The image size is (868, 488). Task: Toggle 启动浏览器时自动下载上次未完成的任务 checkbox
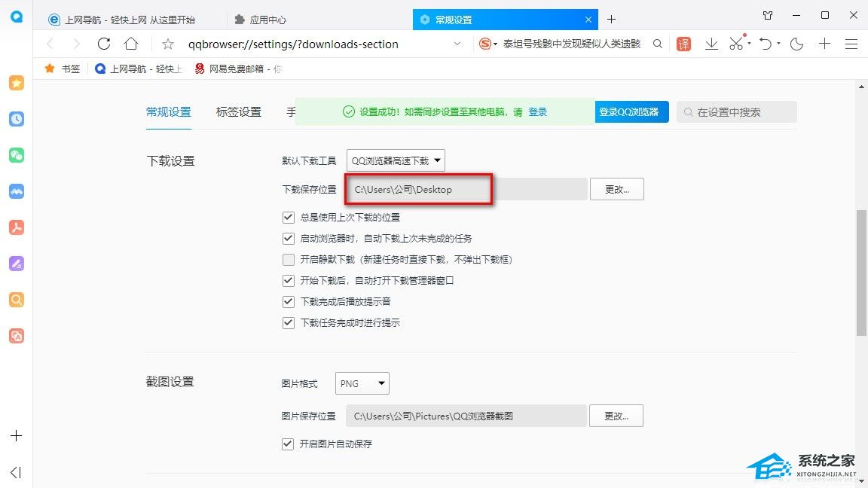[x=289, y=239]
